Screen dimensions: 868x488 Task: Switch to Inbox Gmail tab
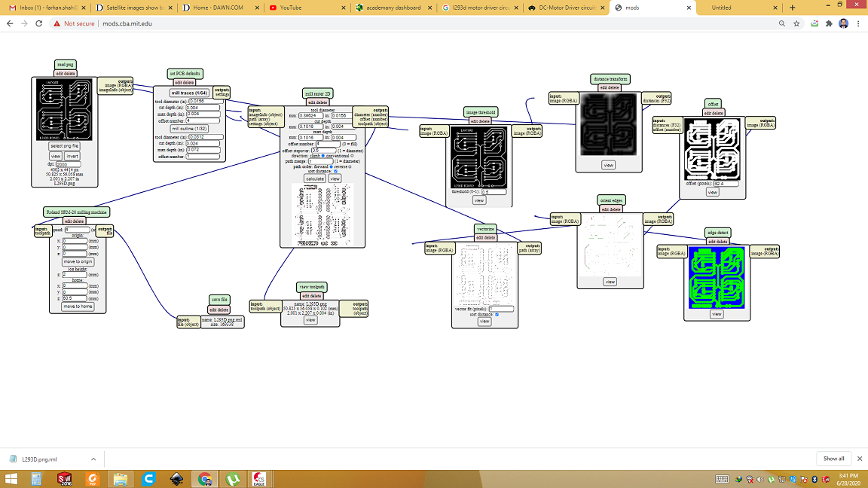click(x=47, y=8)
